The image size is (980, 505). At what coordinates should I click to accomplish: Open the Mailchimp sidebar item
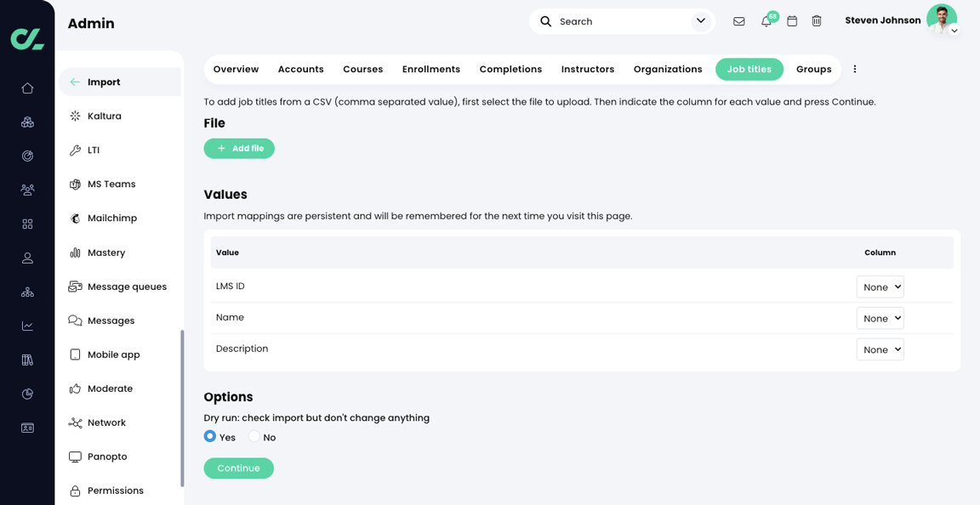(x=111, y=218)
